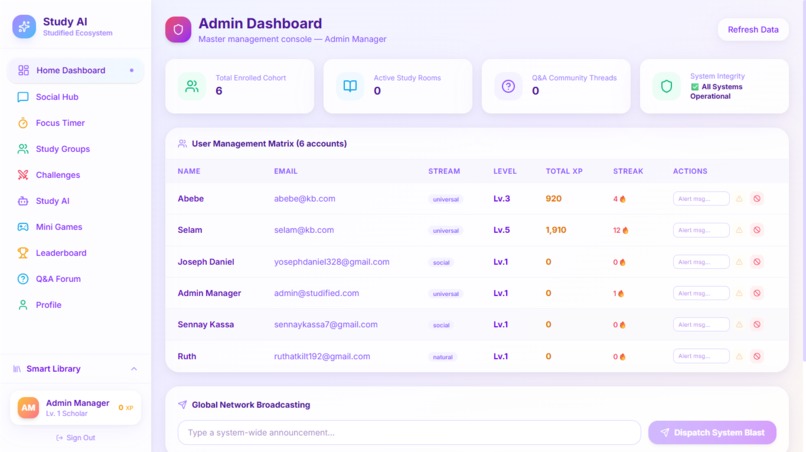Open Social Hub page
Viewport: 806px width, 452px height.
(75, 97)
